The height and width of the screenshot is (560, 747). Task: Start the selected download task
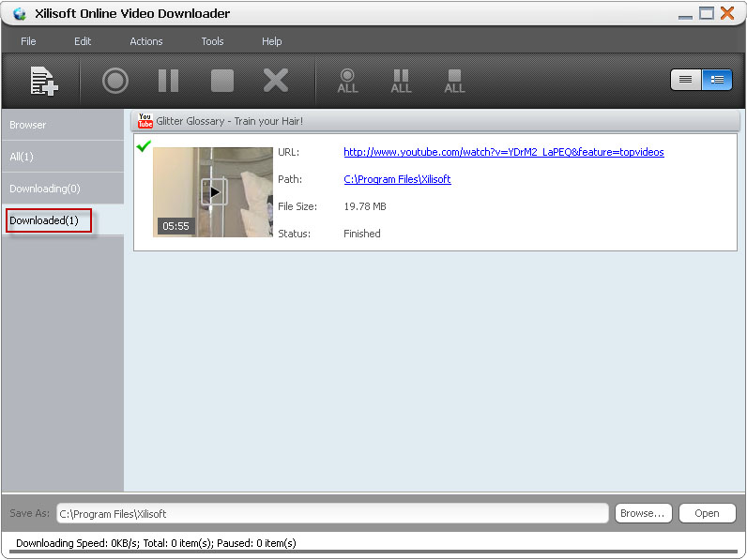tap(115, 81)
